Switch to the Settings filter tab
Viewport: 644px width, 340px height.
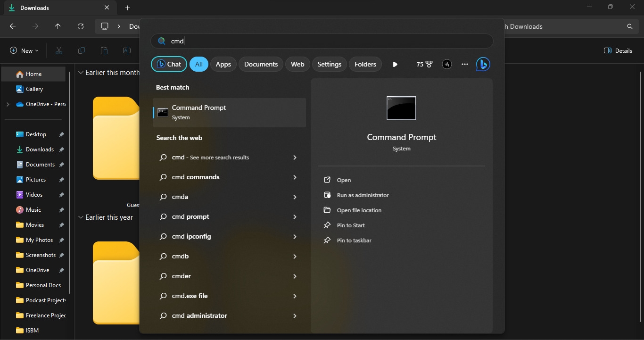[x=329, y=64]
